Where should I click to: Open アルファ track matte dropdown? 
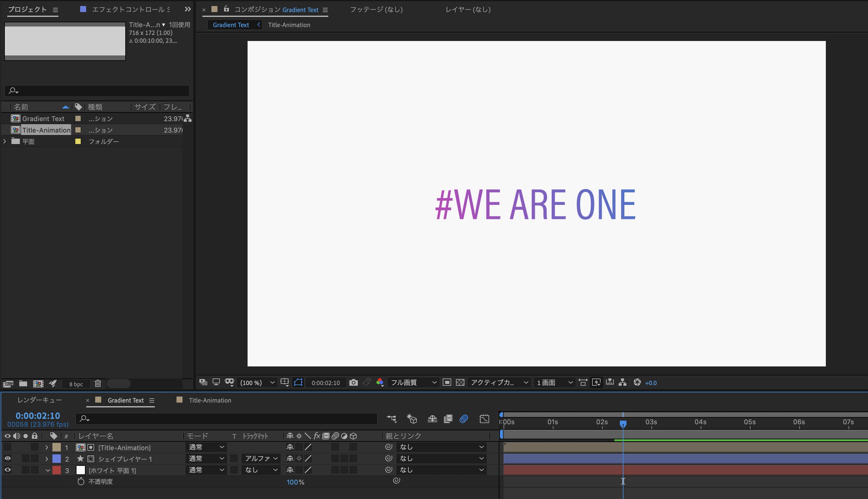pos(261,459)
